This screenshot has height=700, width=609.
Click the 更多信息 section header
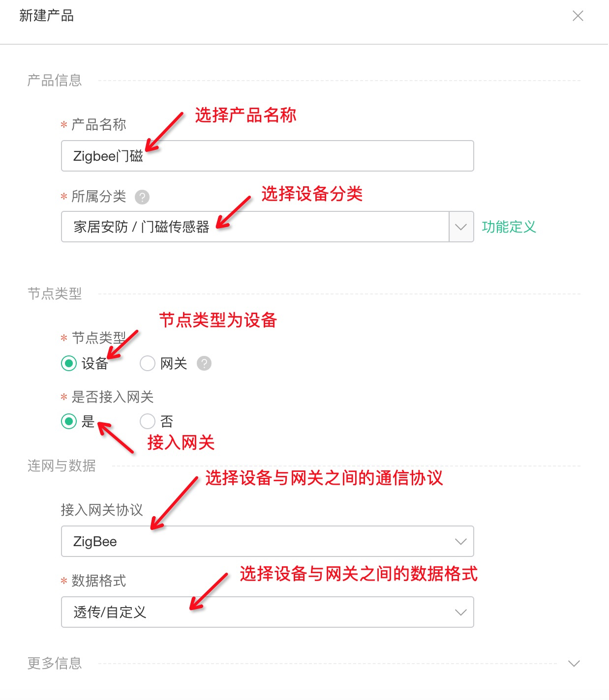point(55,663)
